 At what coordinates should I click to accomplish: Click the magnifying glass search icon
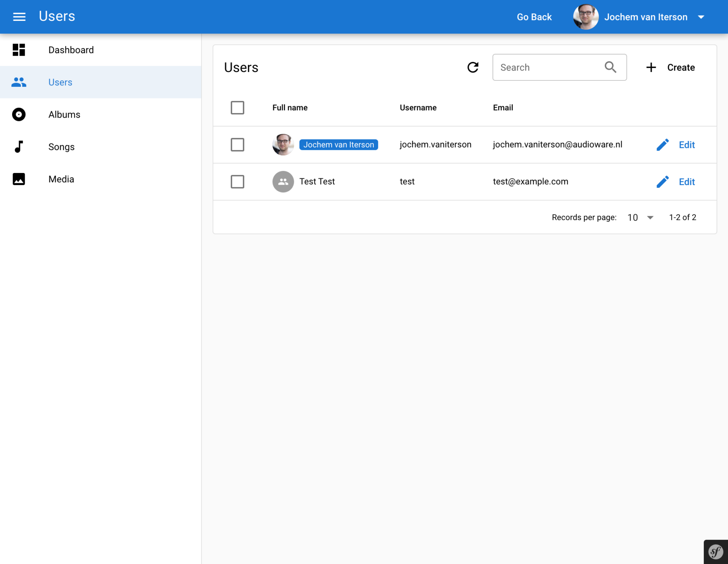(x=610, y=67)
